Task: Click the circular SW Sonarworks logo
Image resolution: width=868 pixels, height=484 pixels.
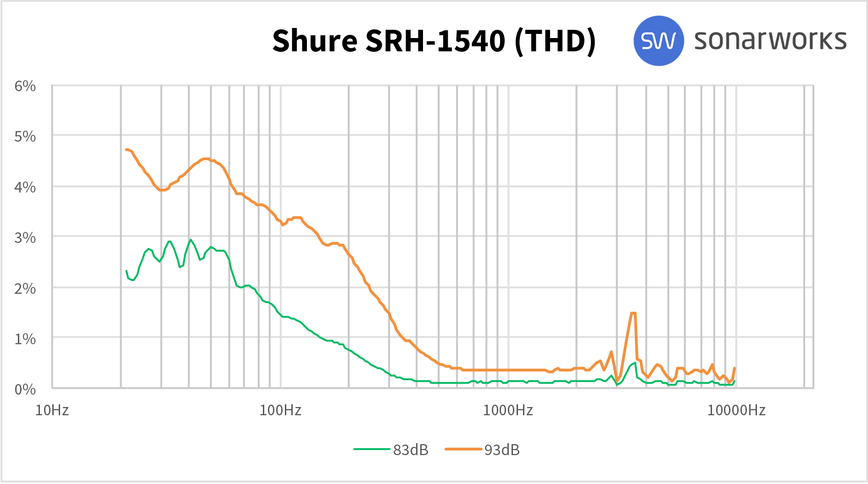Action: click(658, 40)
